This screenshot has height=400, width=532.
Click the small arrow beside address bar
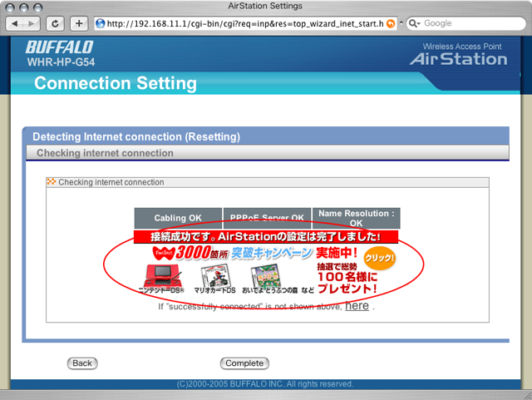pyautogui.click(x=401, y=23)
